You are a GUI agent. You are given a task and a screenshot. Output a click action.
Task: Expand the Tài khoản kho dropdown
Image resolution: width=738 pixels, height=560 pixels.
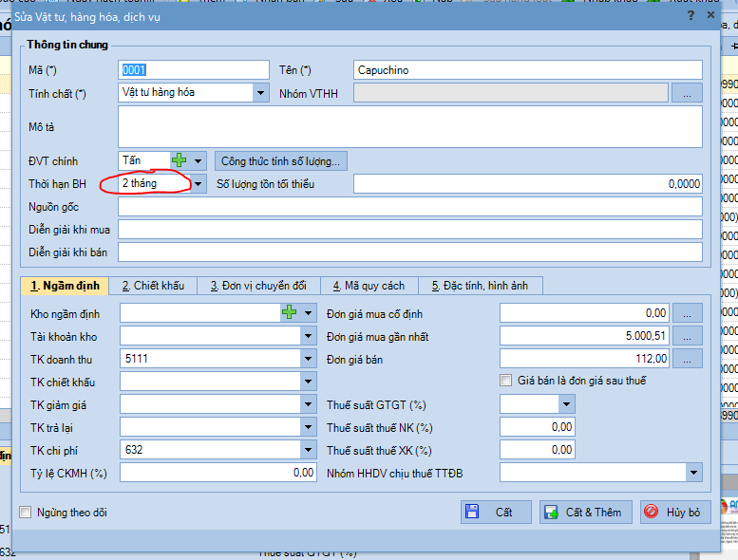point(308,336)
